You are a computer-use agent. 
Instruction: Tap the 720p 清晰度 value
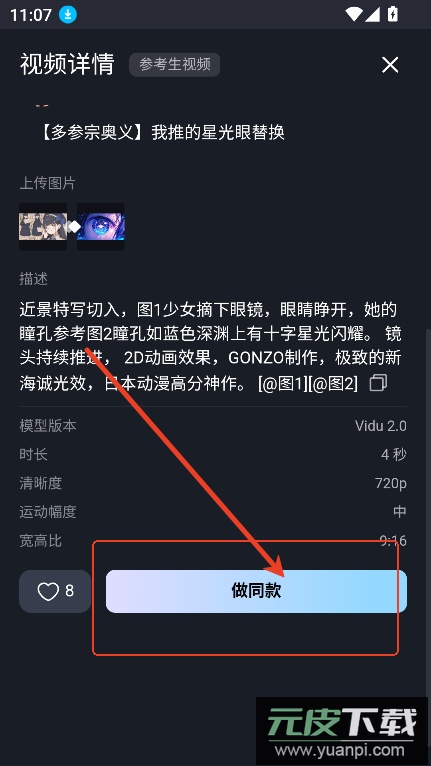(390, 484)
